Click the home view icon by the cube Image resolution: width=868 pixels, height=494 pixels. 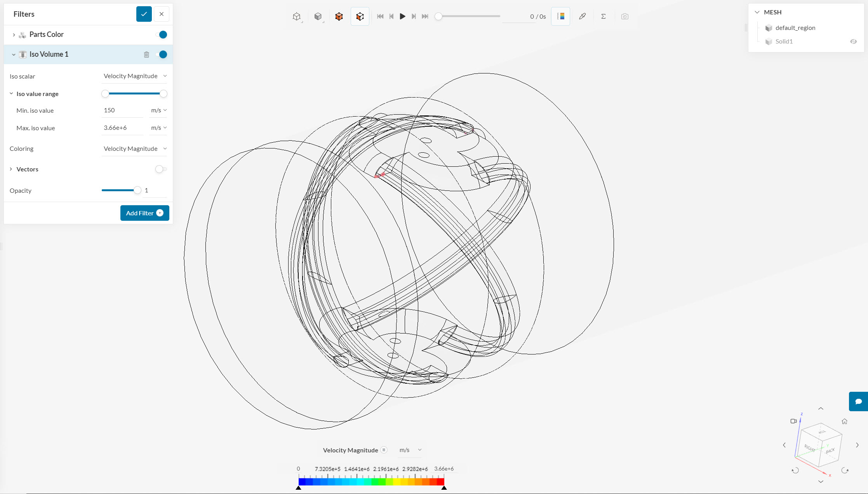pyautogui.click(x=844, y=421)
